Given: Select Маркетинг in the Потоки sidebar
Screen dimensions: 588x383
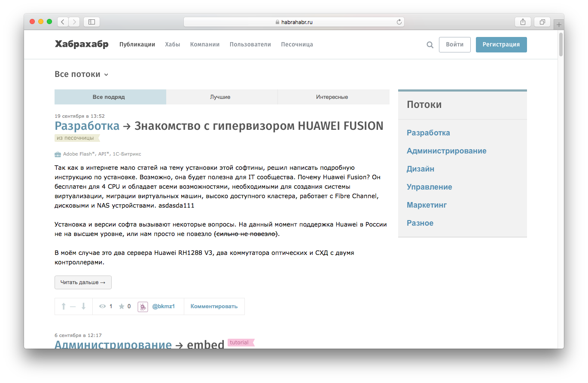Looking at the screenshot, I should (x=427, y=205).
